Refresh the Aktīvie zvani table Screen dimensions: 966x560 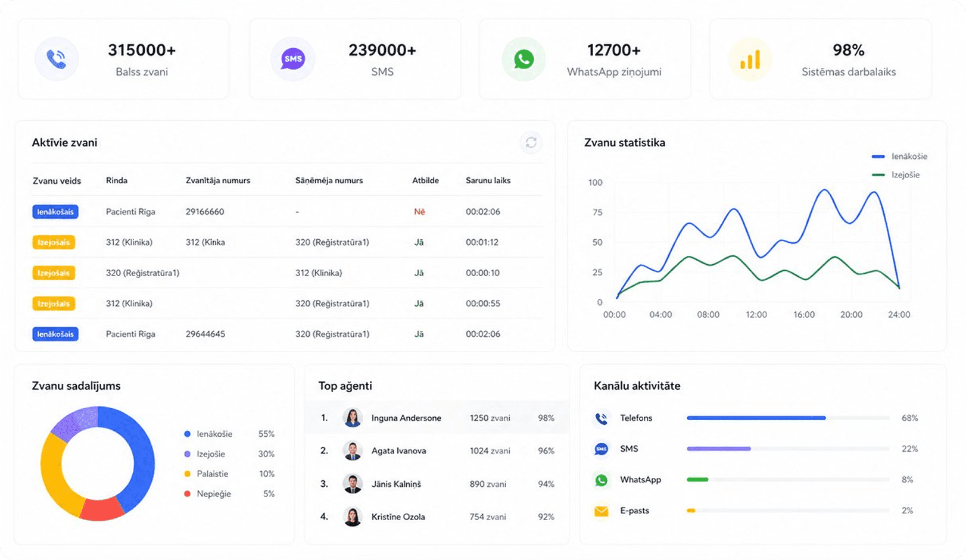tap(531, 142)
